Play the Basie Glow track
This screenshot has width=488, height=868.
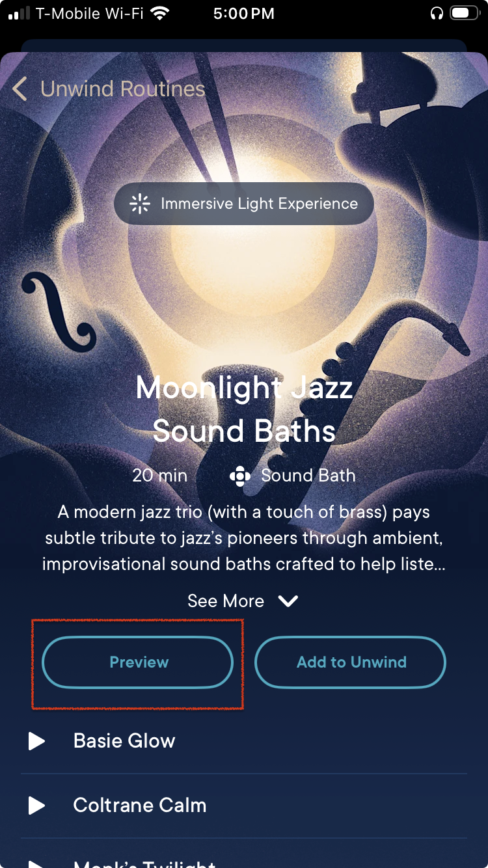click(36, 741)
